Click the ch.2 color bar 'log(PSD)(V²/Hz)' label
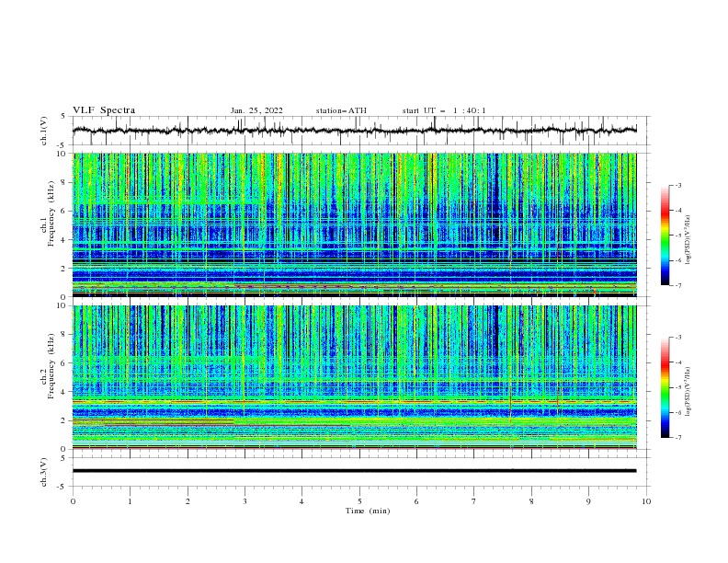Viewport: 728px width, 563px height. [x=688, y=392]
